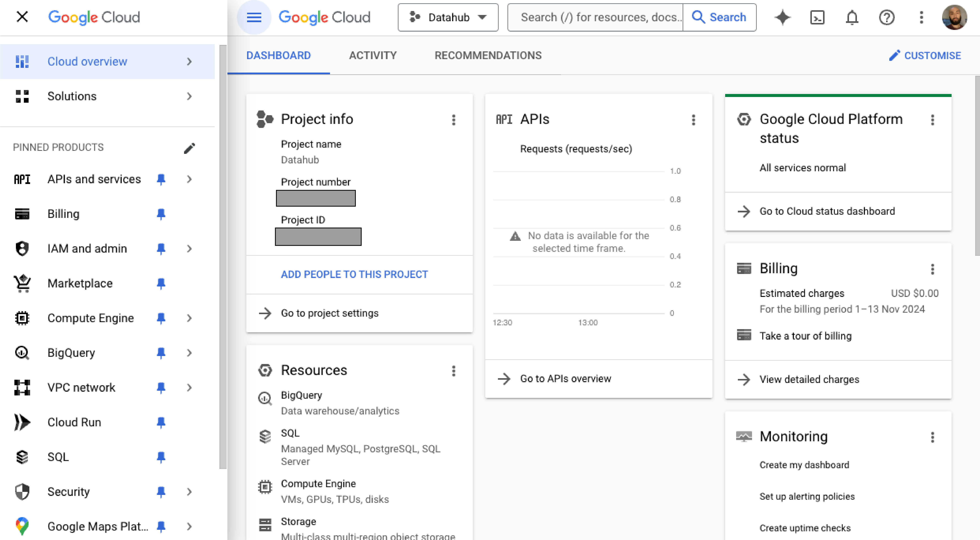Open Google Cloud Platform status card menu
Image resolution: width=980 pixels, height=540 pixels.
pos(932,120)
